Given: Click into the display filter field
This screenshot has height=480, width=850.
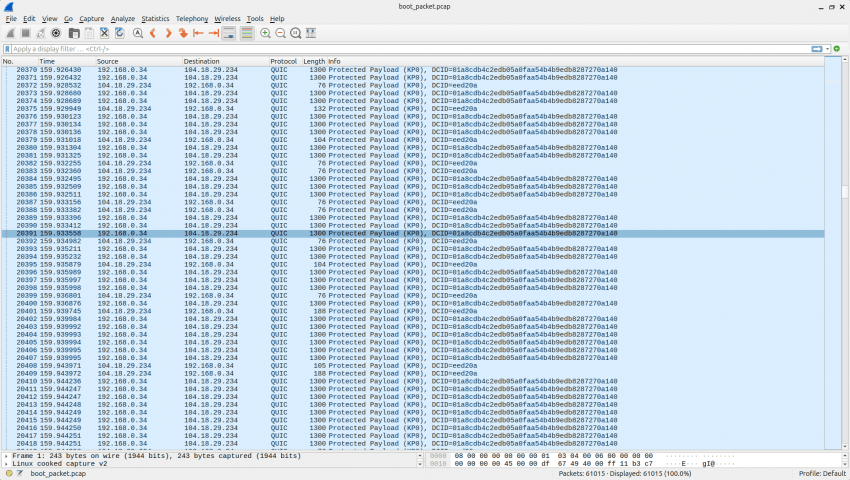Looking at the screenshot, I should point(400,48).
